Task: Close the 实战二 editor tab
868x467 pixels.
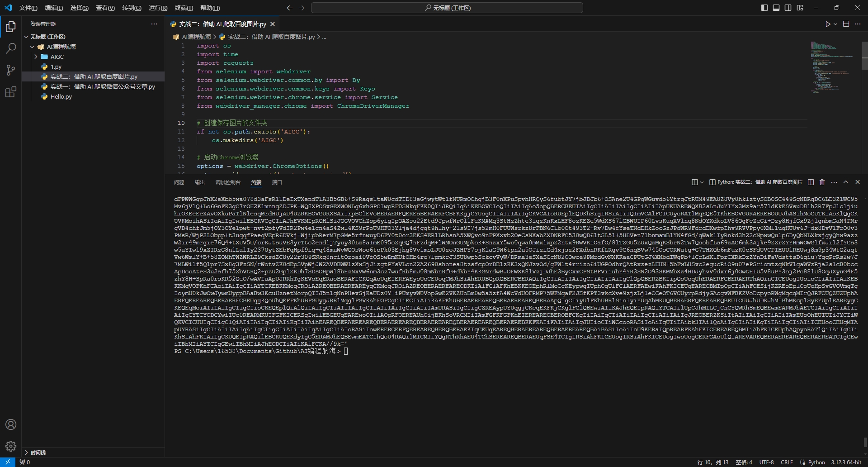Action: click(x=273, y=24)
